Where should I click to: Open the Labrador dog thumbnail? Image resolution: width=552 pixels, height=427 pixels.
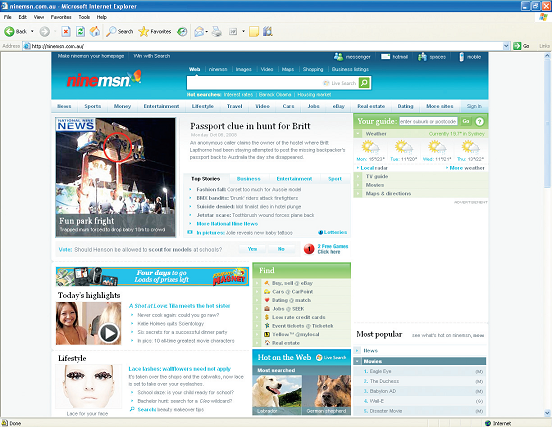click(x=277, y=395)
